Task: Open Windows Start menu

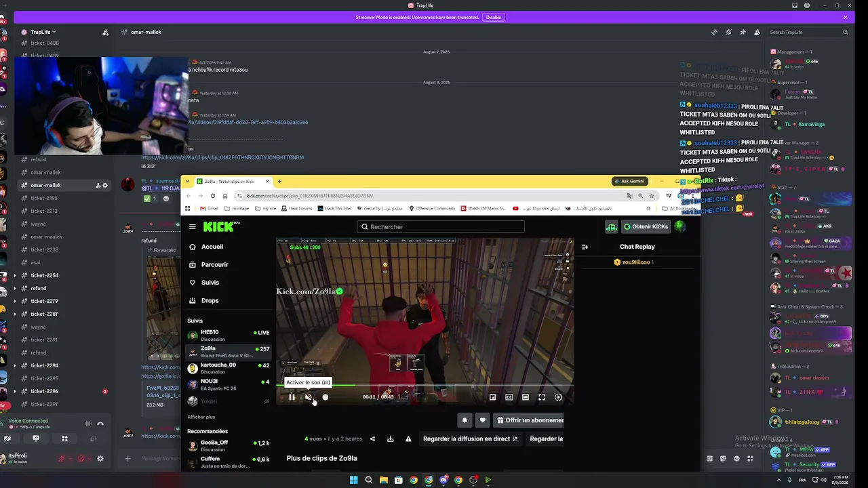Action: point(354,480)
